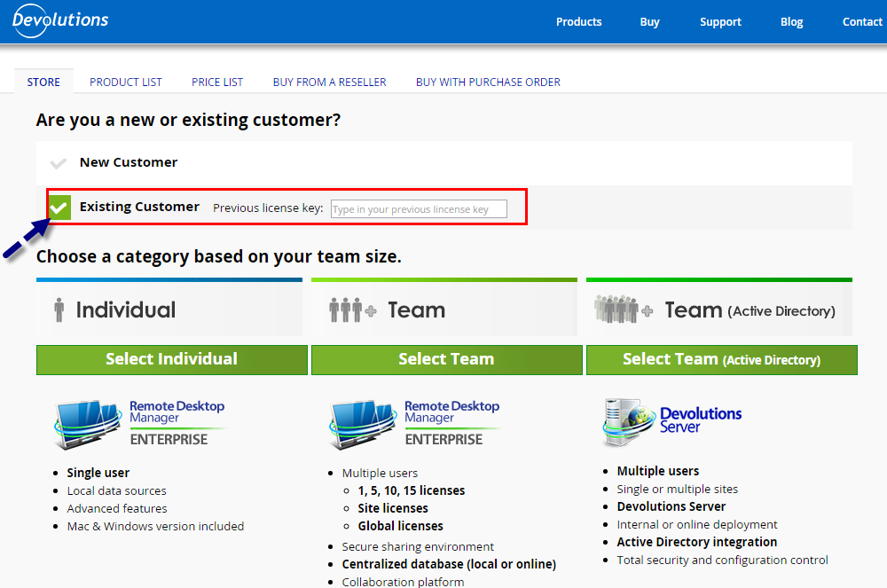The image size is (887, 588).
Task: Click the Devolutions logo in header
Action: point(60,20)
